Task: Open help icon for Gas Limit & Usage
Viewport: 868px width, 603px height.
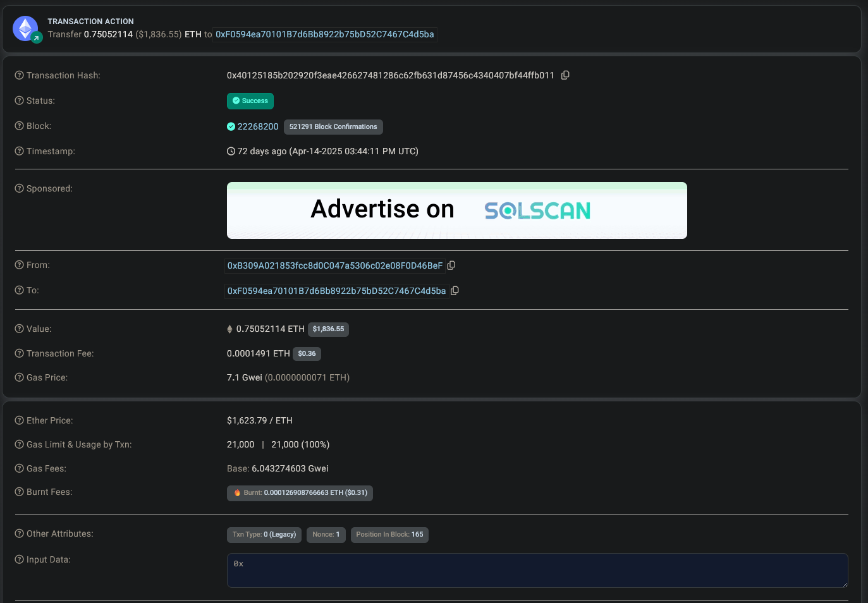Action: tap(19, 444)
